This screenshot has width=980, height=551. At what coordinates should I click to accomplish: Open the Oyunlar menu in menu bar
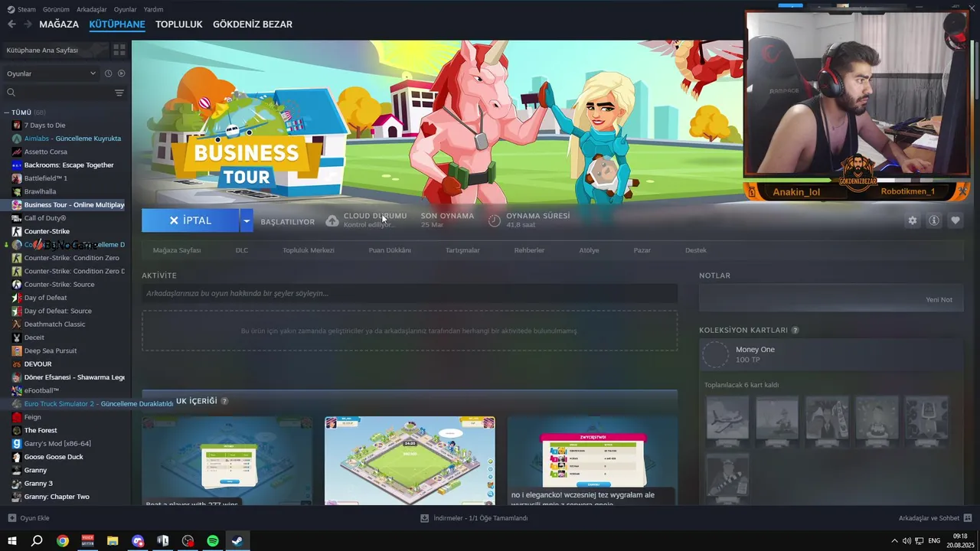click(125, 9)
